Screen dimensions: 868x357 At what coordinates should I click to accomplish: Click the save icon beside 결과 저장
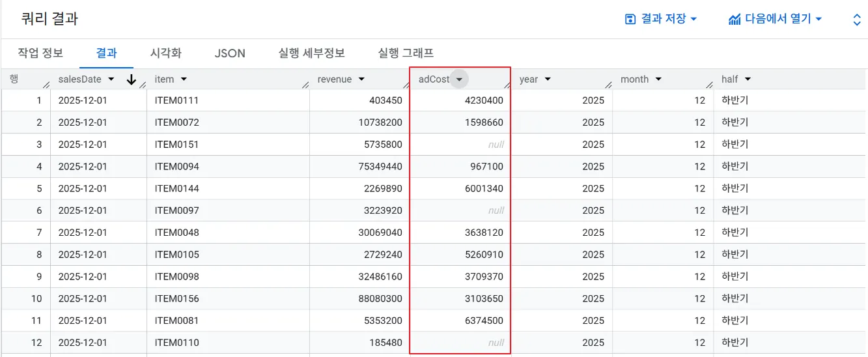pos(630,19)
